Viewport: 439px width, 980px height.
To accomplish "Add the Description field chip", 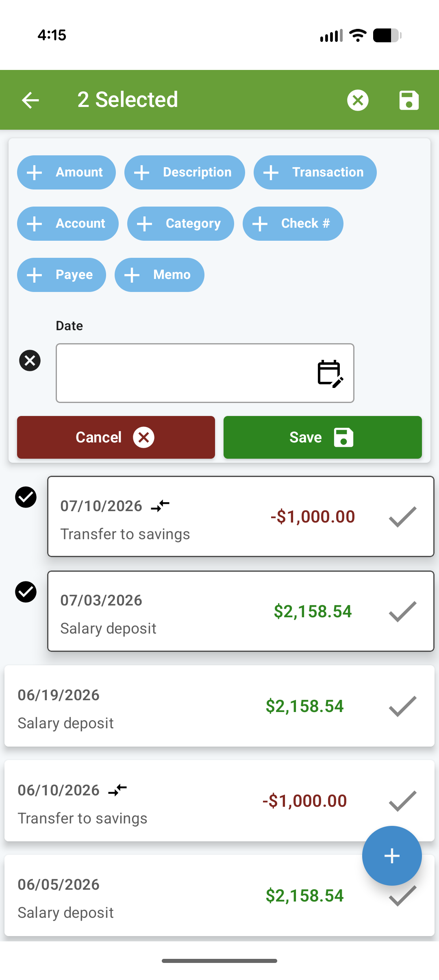I will [x=185, y=172].
